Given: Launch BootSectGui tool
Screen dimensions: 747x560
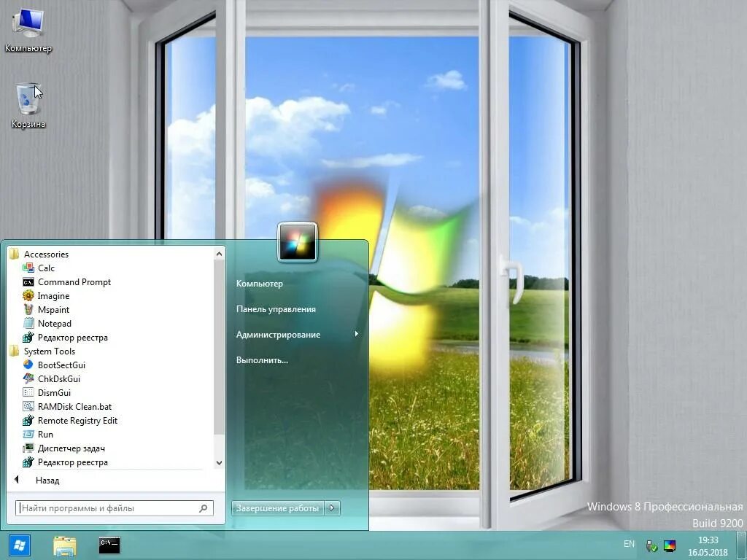Looking at the screenshot, I should click(61, 365).
